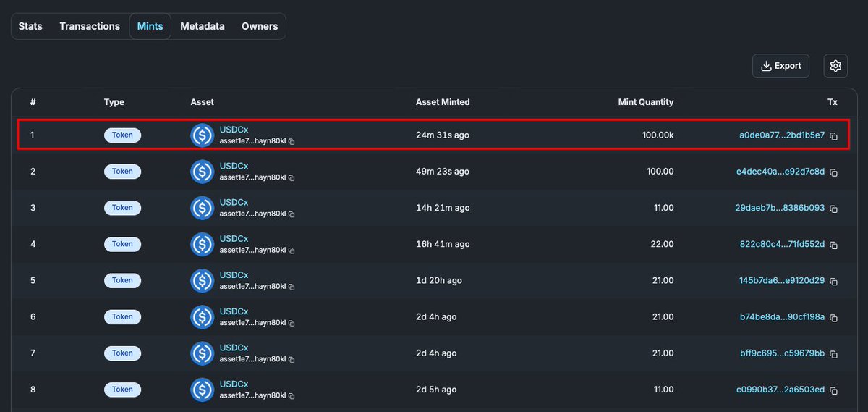This screenshot has width=868, height=412.
Task: Click USDCx coin logo in row 2
Action: (203, 172)
